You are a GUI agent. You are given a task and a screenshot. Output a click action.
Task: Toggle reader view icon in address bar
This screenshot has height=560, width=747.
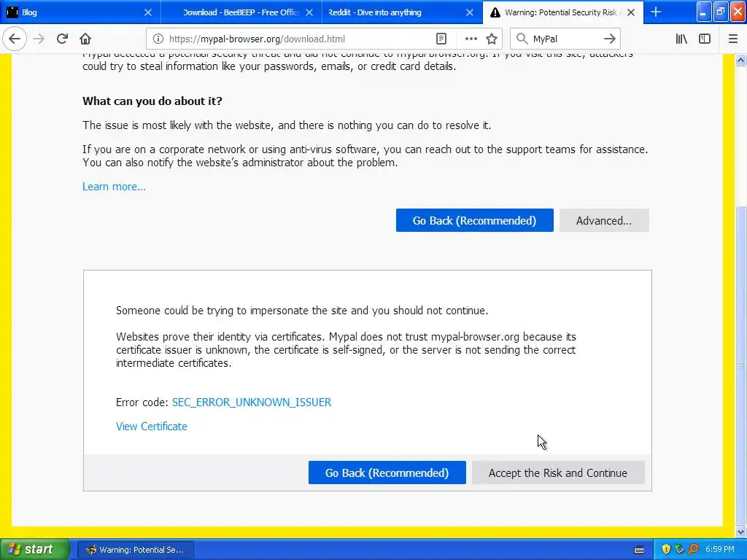pos(441,39)
